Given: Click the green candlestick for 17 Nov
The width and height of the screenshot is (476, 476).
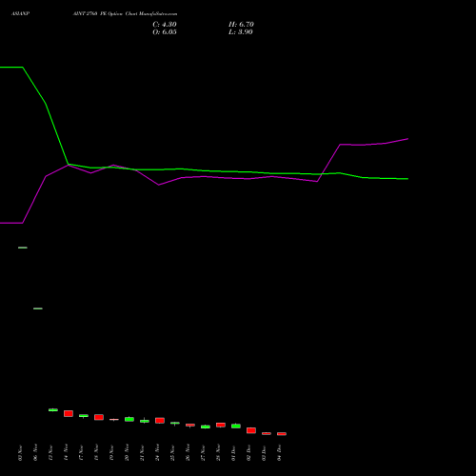Looking at the screenshot, I should coord(84,416).
